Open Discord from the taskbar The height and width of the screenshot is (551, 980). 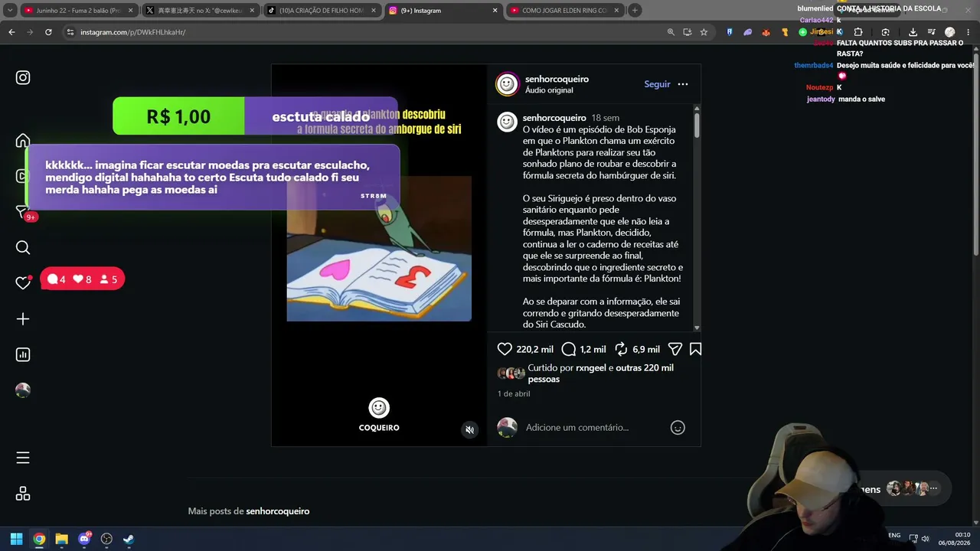[x=84, y=539]
